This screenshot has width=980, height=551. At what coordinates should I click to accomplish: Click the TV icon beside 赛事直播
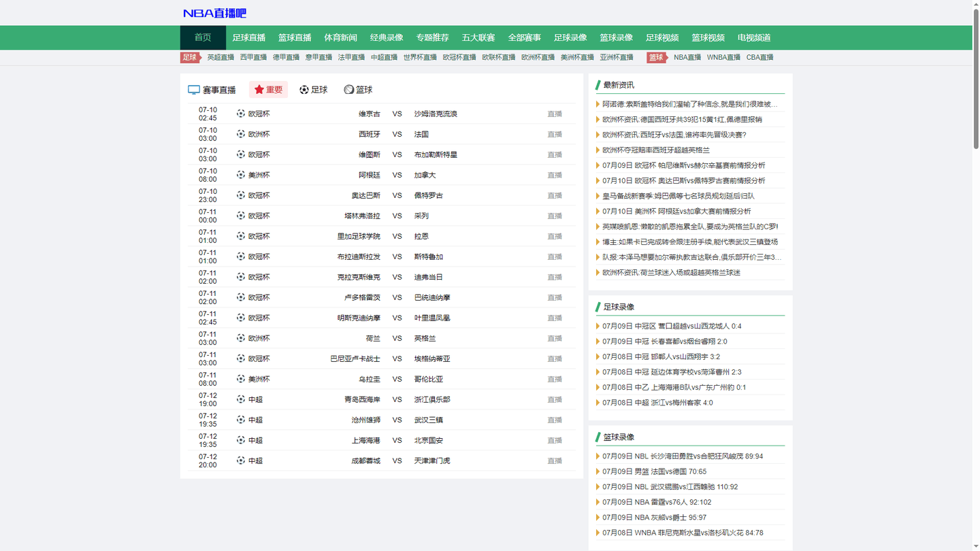point(194,90)
